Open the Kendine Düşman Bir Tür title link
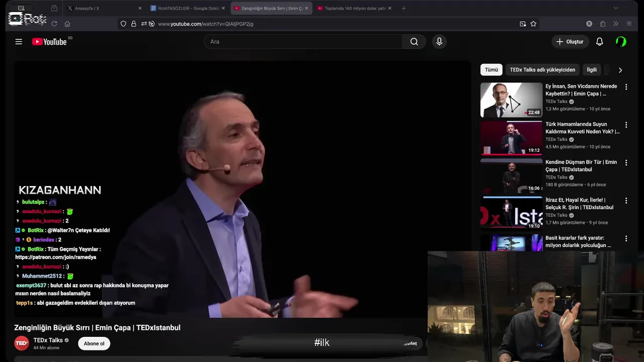Viewport: 644px width, 362px height. click(x=581, y=166)
